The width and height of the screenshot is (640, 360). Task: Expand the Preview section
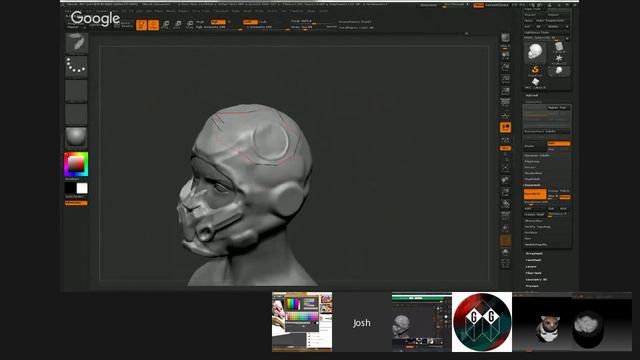coord(532,286)
